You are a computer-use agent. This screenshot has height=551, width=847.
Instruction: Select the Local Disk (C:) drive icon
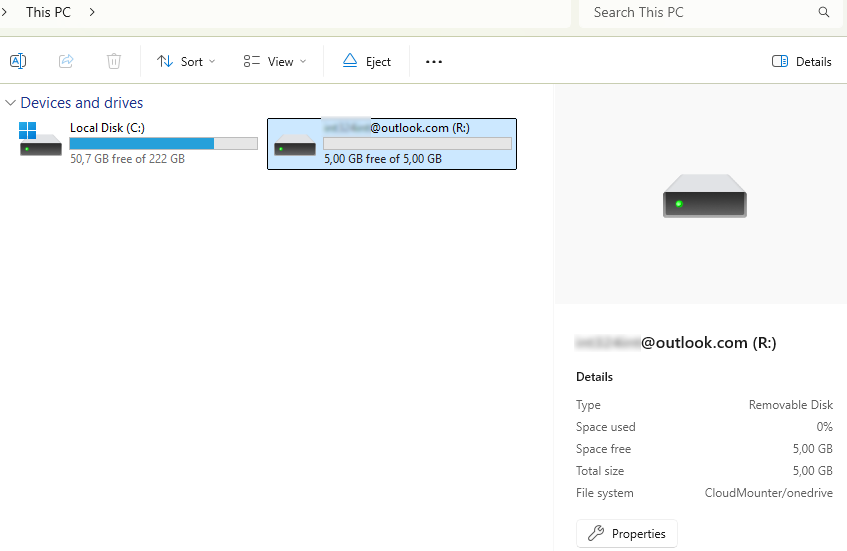41,142
